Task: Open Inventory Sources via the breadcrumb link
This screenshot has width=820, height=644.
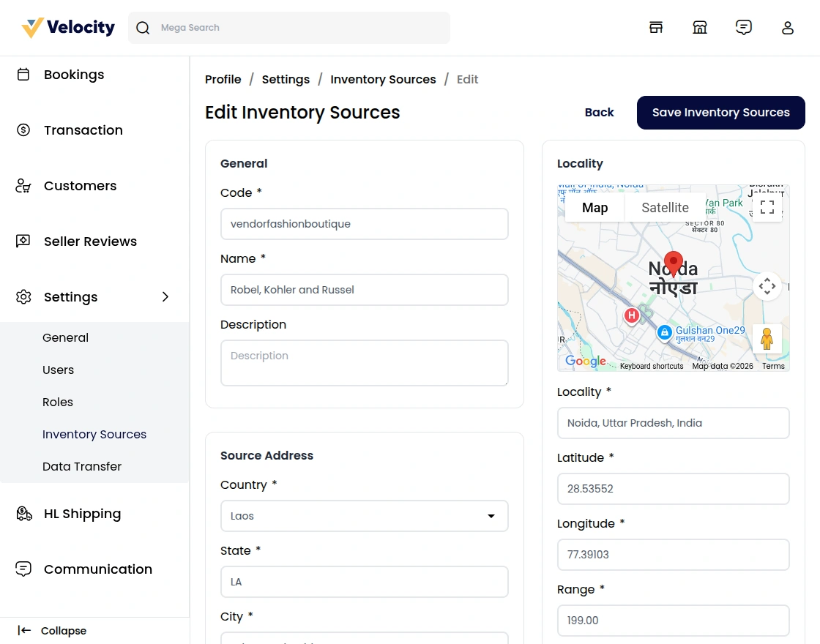Action: point(383,79)
